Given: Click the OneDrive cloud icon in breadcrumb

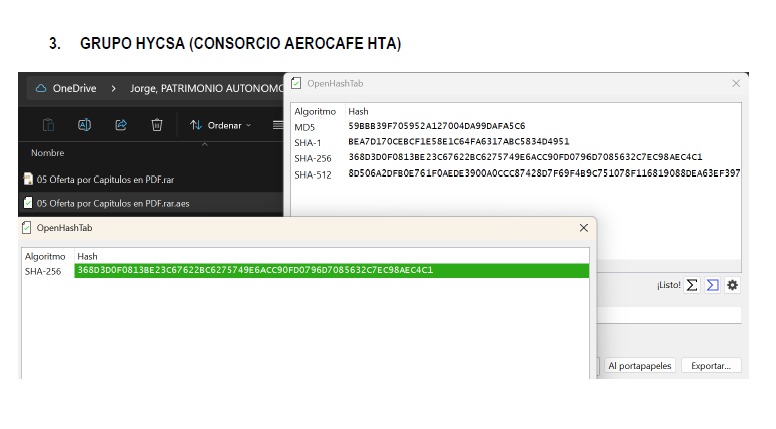Looking at the screenshot, I should [x=41, y=88].
